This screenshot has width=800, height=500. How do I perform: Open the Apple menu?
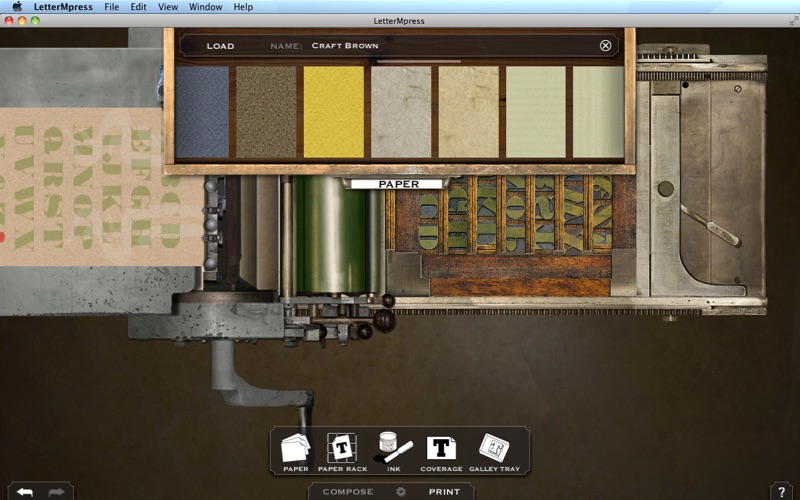pyautogui.click(x=17, y=7)
